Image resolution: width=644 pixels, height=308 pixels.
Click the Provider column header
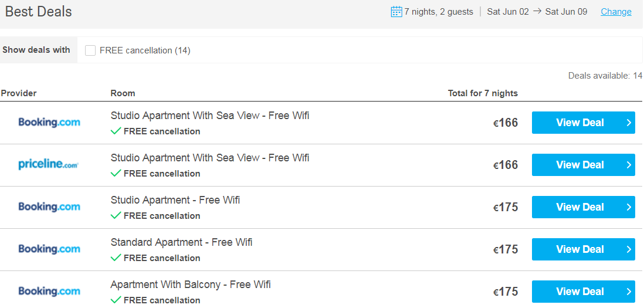point(19,93)
